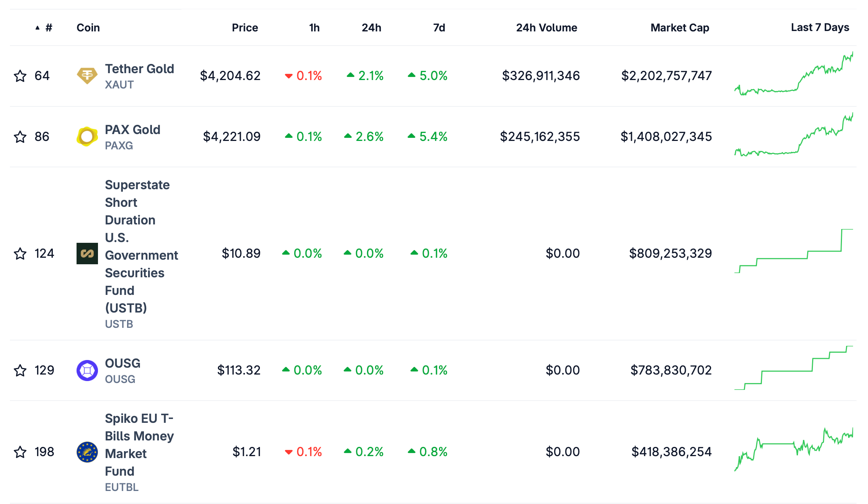
Task: Sort by rank using the # header
Action: pyautogui.click(x=48, y=28)
